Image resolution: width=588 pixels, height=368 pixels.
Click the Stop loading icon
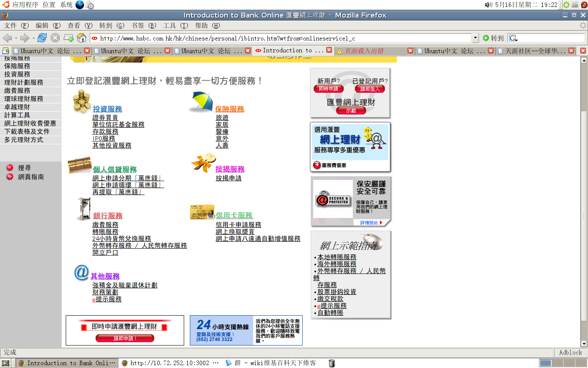(55, 38)
